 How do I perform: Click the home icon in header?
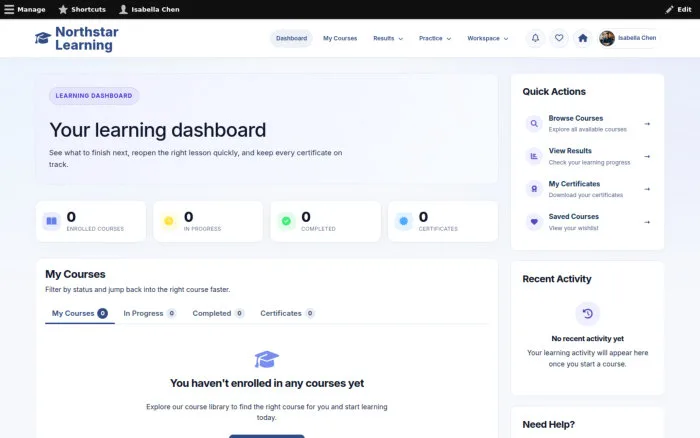[x=583, y=38]
